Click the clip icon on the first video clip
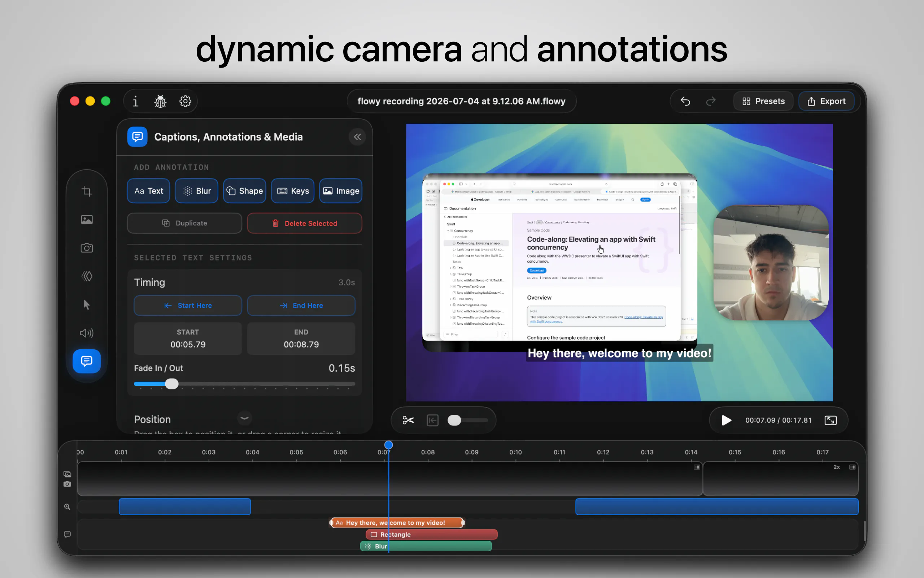Screen dimensions: 924x578 tap(697, 467)
